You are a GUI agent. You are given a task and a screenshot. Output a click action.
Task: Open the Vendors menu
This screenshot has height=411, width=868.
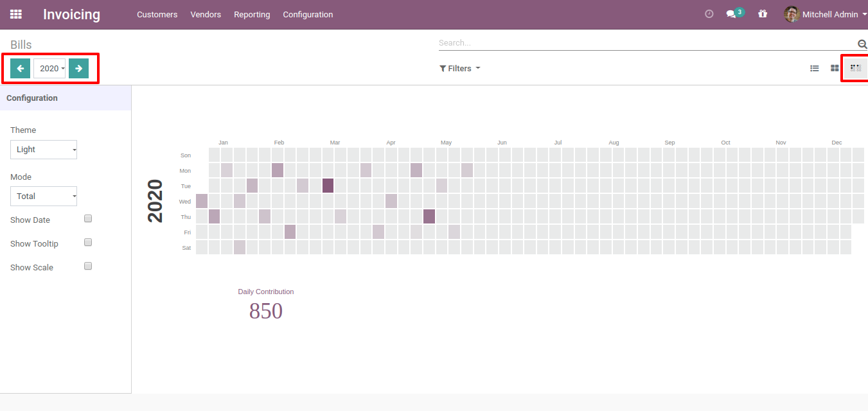[206, 14]
